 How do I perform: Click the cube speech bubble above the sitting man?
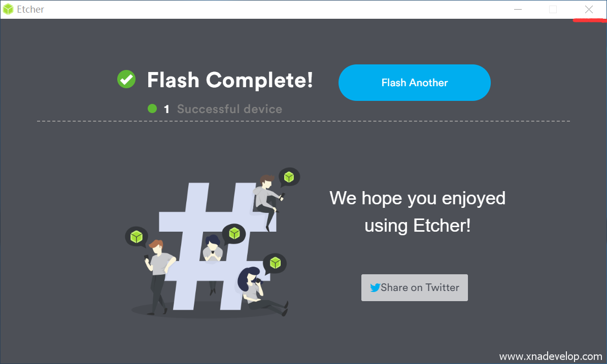coord(289,177)
